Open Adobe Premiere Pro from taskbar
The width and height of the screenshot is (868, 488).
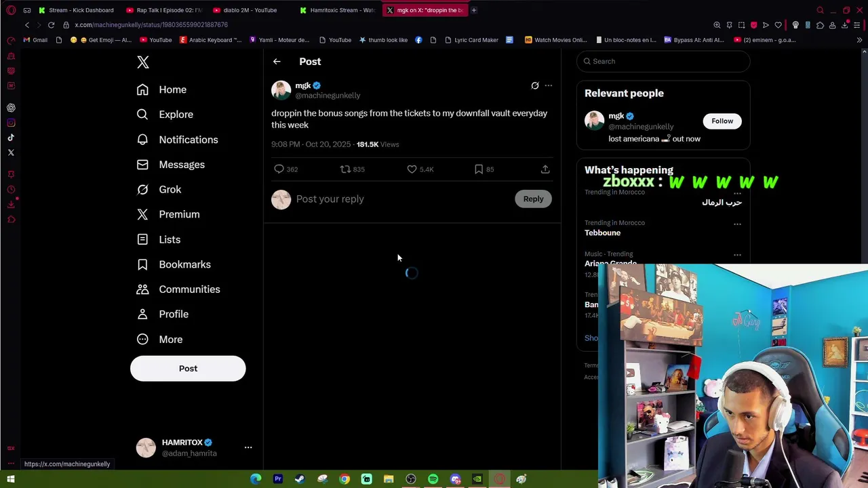point(278,479)
